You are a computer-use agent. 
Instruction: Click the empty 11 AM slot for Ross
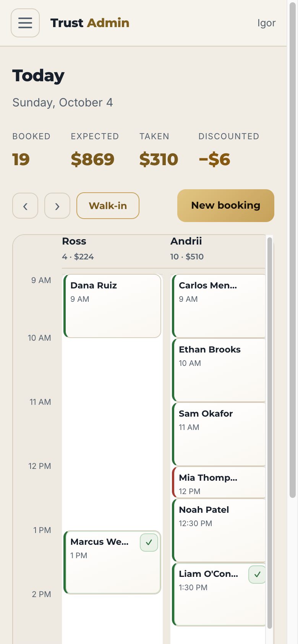[112, 434]
